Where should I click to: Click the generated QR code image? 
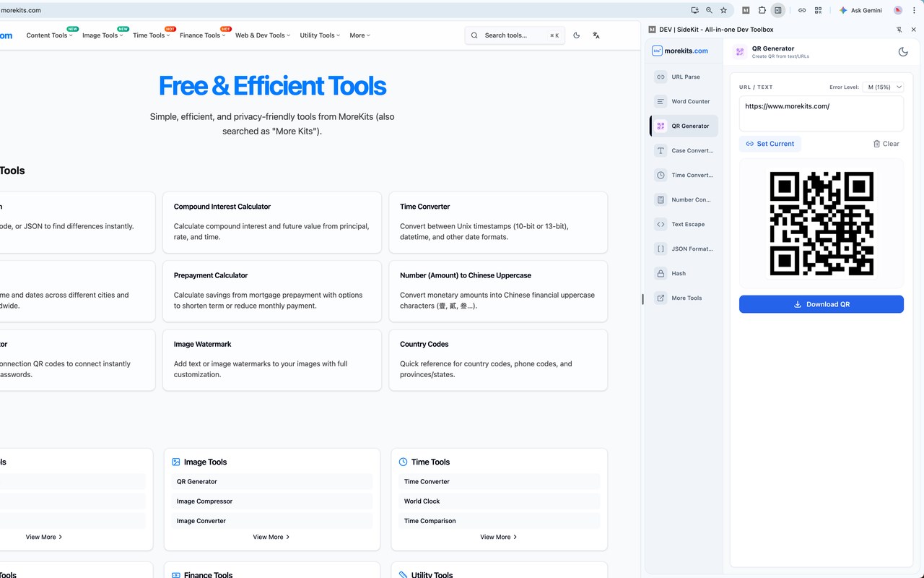(821, 223)
